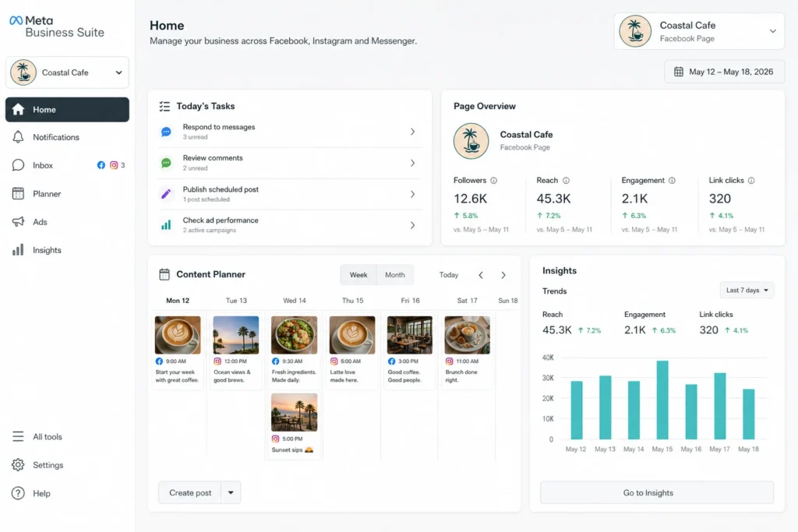
Task: Open the All tools hamburger icon
Action: click(19, 436)
